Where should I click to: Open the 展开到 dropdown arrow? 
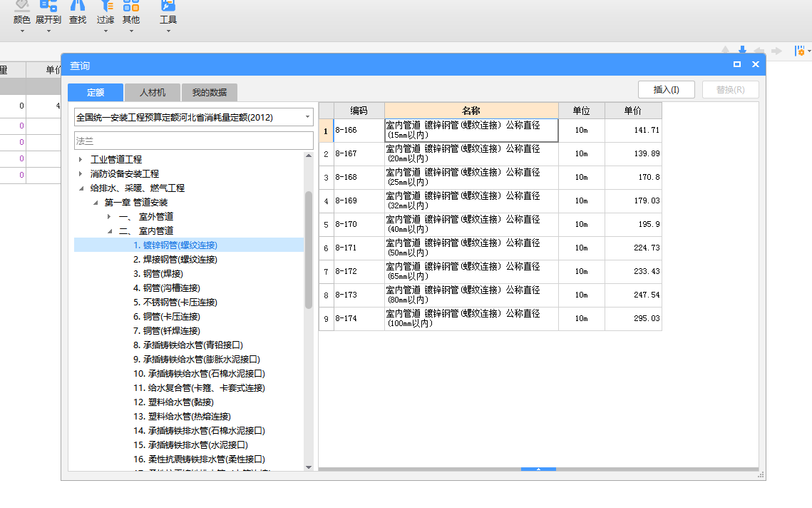[48, 31]
